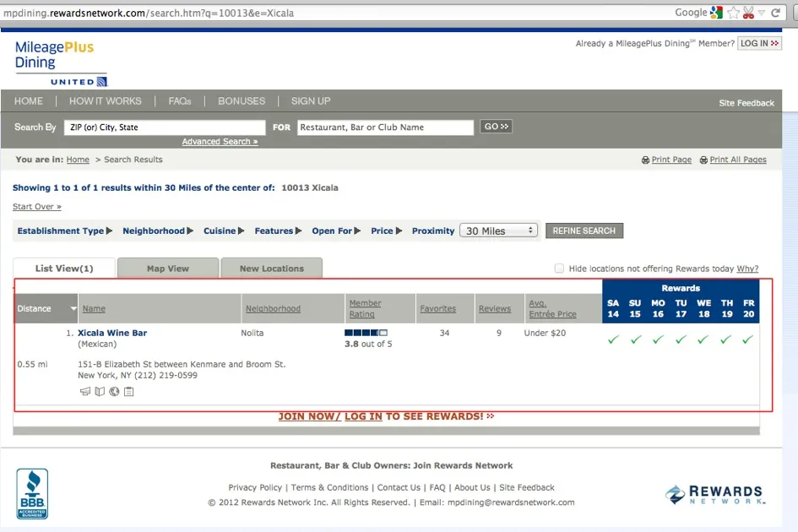This screenshot has width=798, height=532.
Task: Select the List View(1) tab
Action: click(64, 269)
